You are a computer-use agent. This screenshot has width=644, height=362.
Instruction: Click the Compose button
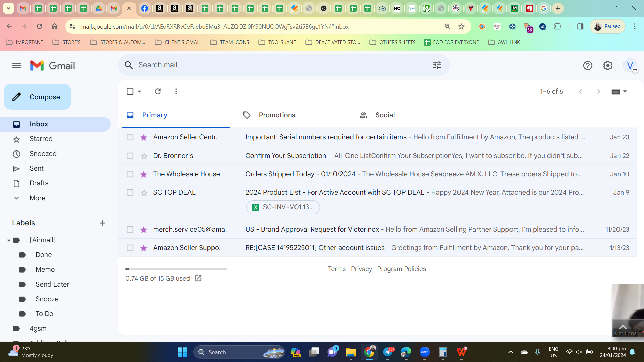37,97
